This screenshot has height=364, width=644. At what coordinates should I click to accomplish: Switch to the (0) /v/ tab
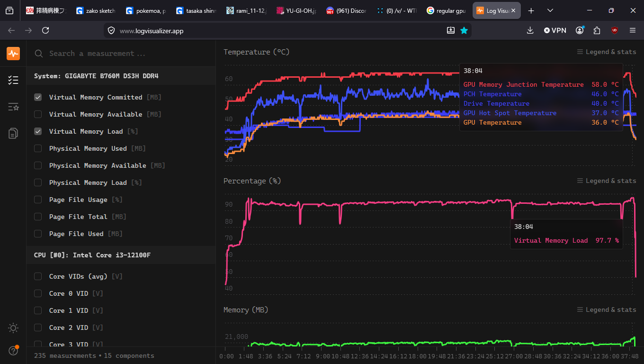point(396,10)
